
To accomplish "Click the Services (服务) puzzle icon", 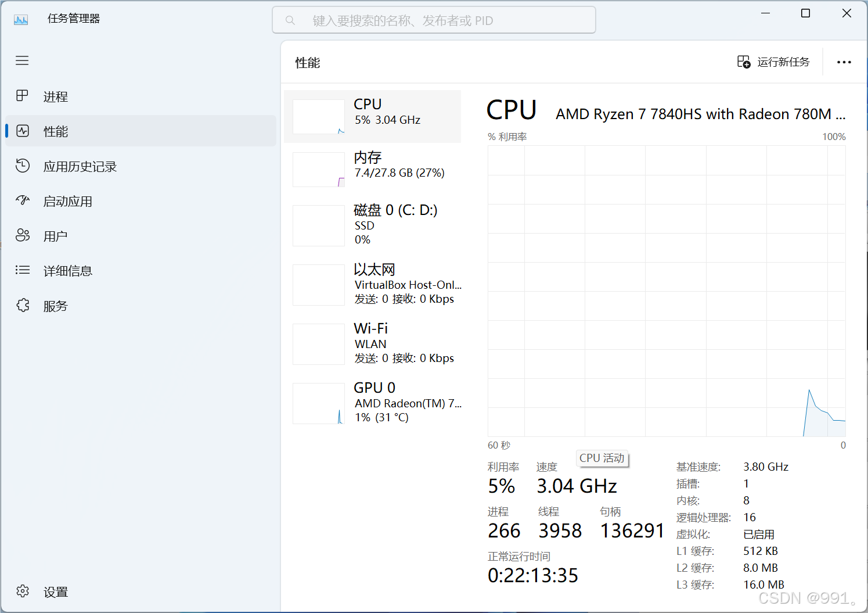I will click(x=23, y=305).
